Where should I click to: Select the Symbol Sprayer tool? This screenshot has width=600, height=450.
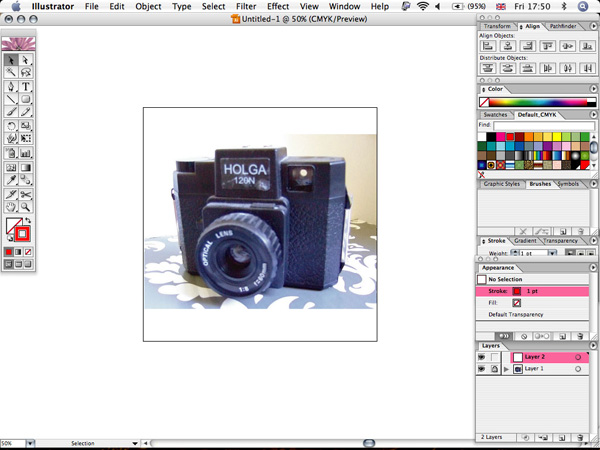(11, 153)
